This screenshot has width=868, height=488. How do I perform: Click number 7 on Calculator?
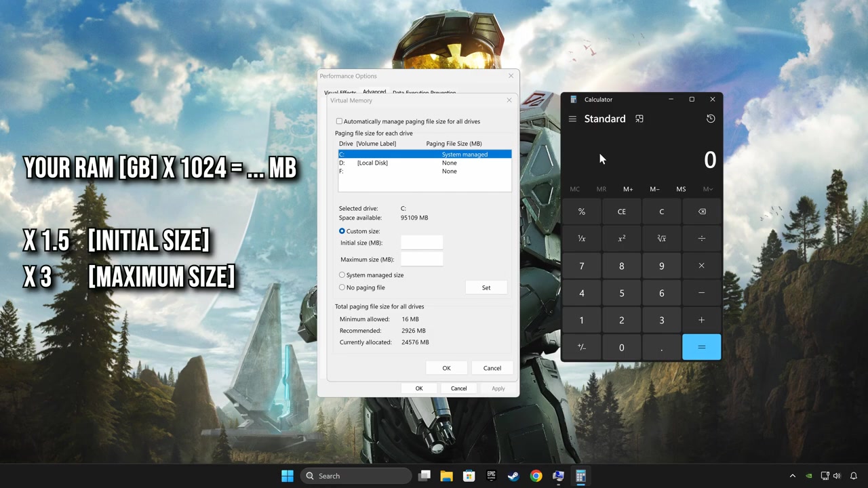[582, 266]
